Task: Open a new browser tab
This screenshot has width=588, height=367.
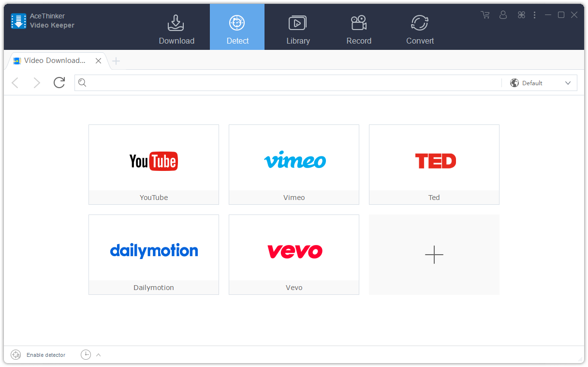Action: point(116,61)
